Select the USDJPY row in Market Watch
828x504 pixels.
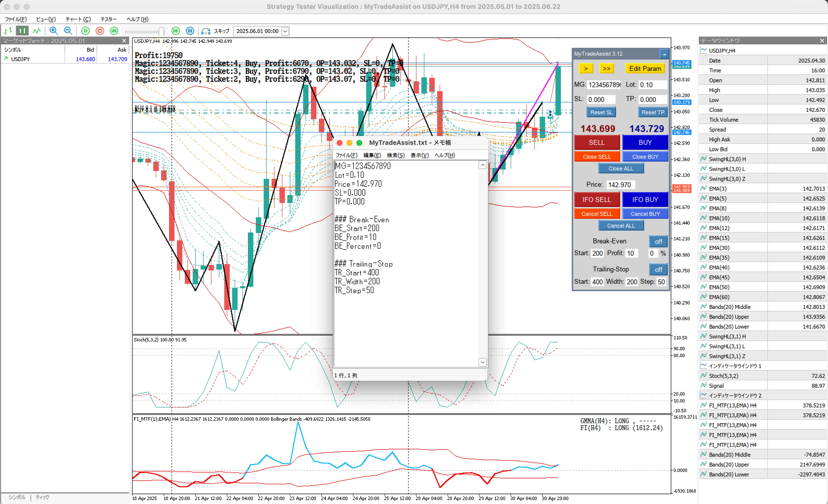65,59
